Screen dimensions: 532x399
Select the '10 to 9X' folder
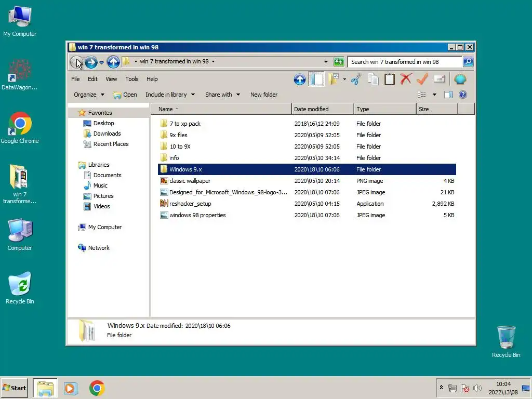pyautogui.click(x=307, y=147)
